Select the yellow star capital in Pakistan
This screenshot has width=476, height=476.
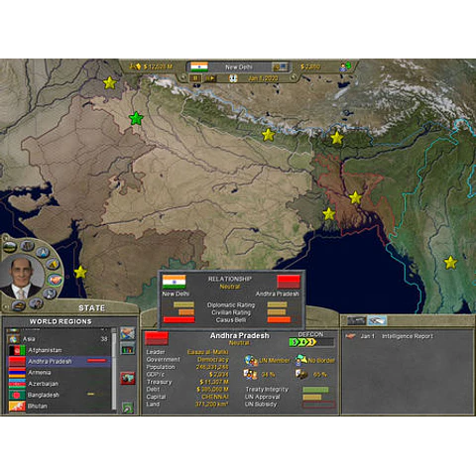pyautogui.click(x=110, y=83)
